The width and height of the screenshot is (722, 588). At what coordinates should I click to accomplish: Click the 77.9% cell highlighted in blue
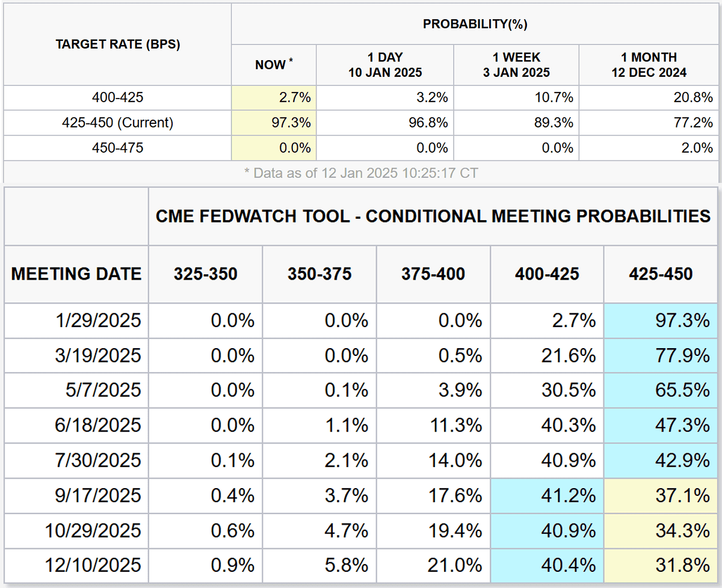pyautogui.click(x=685, y=355)
